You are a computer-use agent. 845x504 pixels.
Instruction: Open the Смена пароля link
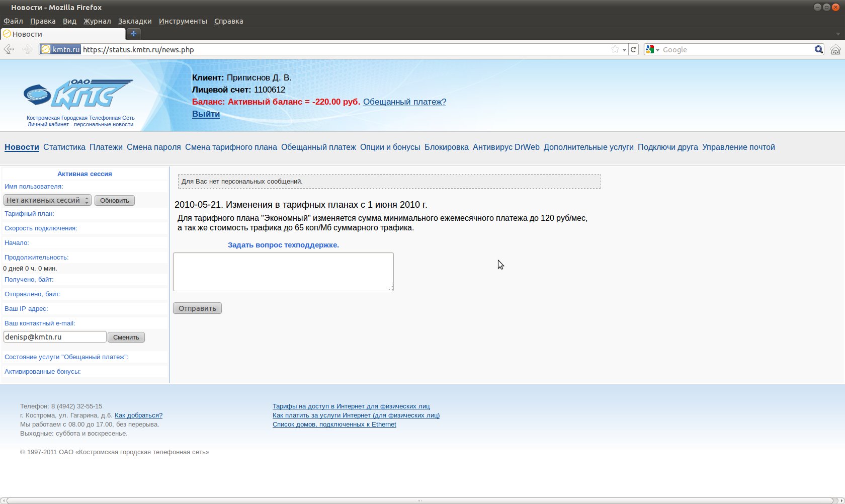(x=154, y=147)
